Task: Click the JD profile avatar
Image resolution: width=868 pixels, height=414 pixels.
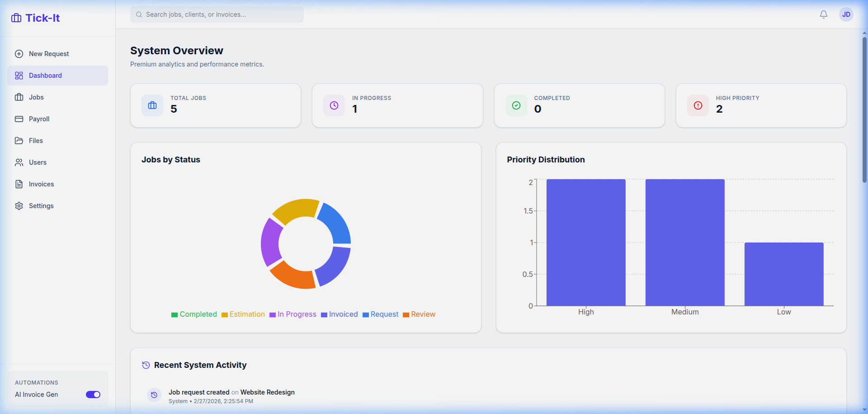Action: [846, 14]
